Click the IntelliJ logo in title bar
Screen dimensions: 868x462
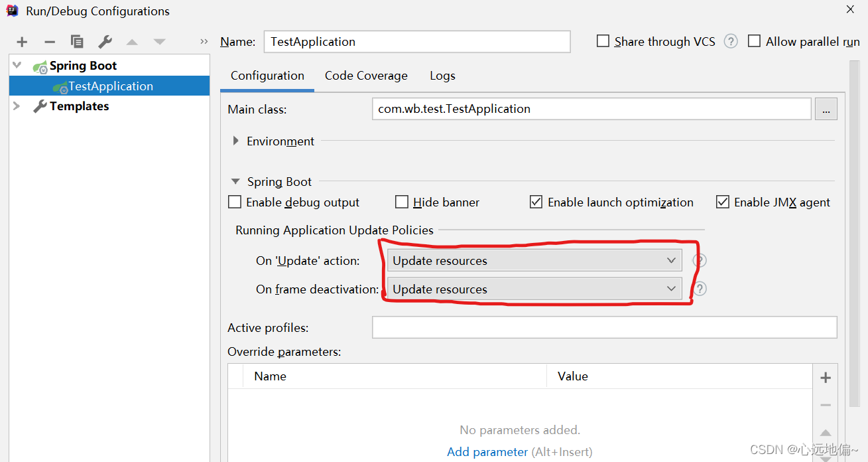13,11
